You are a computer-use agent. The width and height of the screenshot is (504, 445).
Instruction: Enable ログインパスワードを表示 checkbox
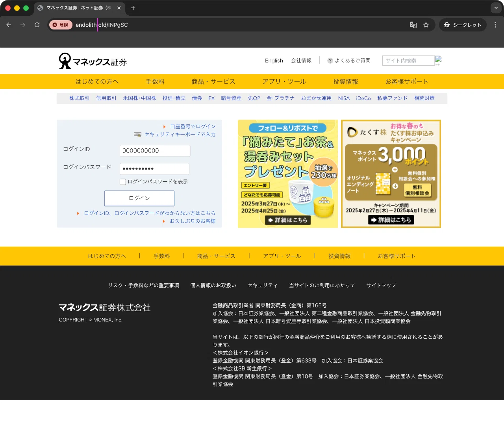[x=123, y=182]
